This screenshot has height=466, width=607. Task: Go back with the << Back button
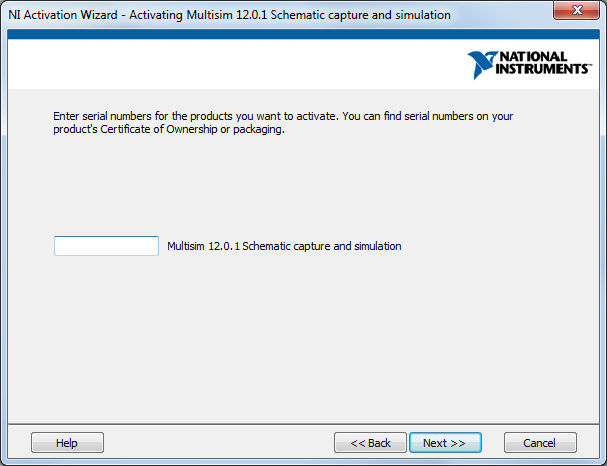370,443
